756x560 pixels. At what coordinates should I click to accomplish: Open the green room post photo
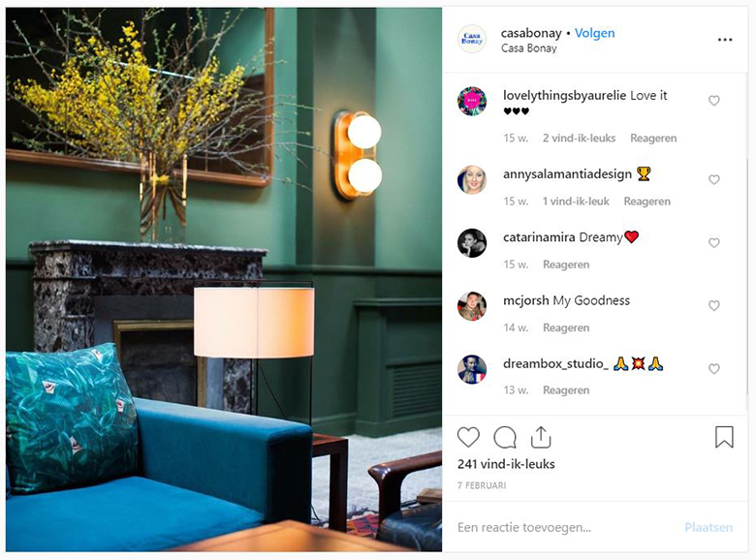click(x=224, y=280)
